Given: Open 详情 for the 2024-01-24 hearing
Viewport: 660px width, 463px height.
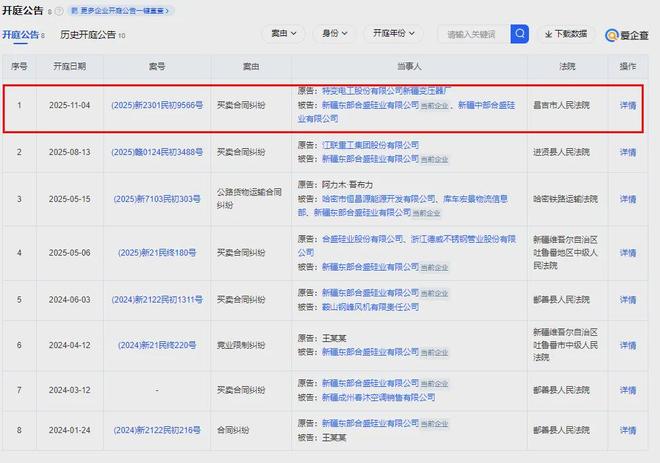Looking at the screenshot, I should click(x=628, y=430).
